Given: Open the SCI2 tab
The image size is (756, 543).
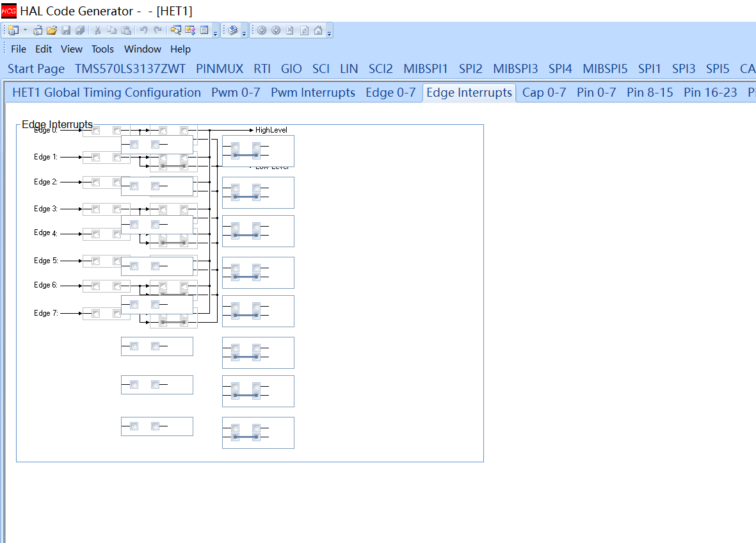Looking at the screenshot, I should coord(381,69).
